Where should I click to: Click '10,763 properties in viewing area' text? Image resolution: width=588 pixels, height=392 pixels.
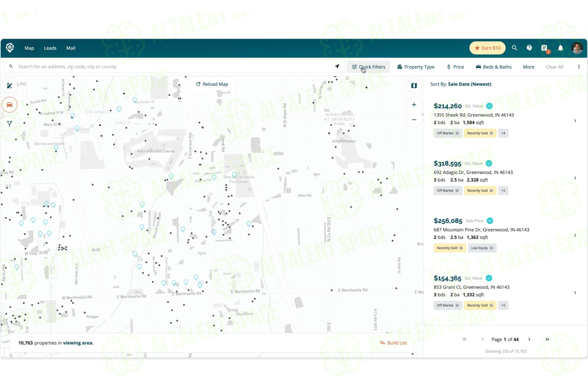click(56, 343)
